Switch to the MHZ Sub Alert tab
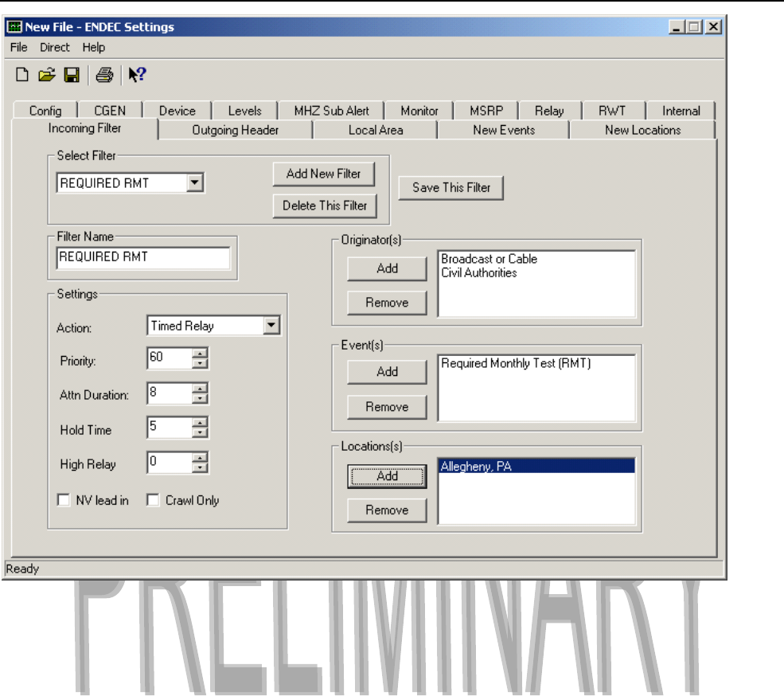The image size is (784, 696). (x=331, y=111)
